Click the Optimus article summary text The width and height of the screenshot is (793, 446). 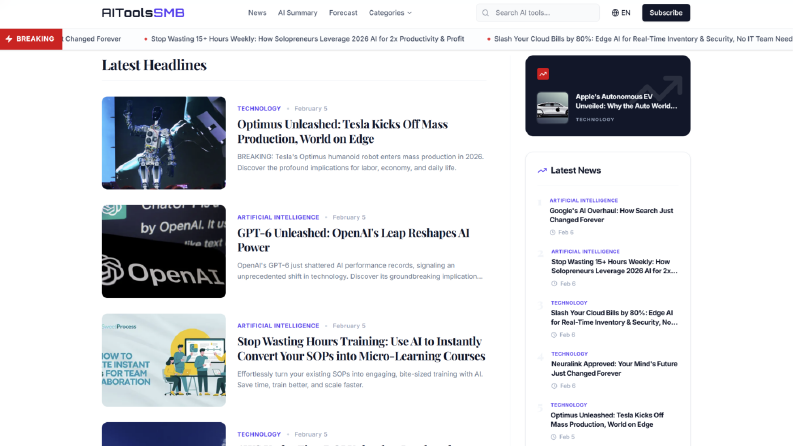(x=361, y=162)
